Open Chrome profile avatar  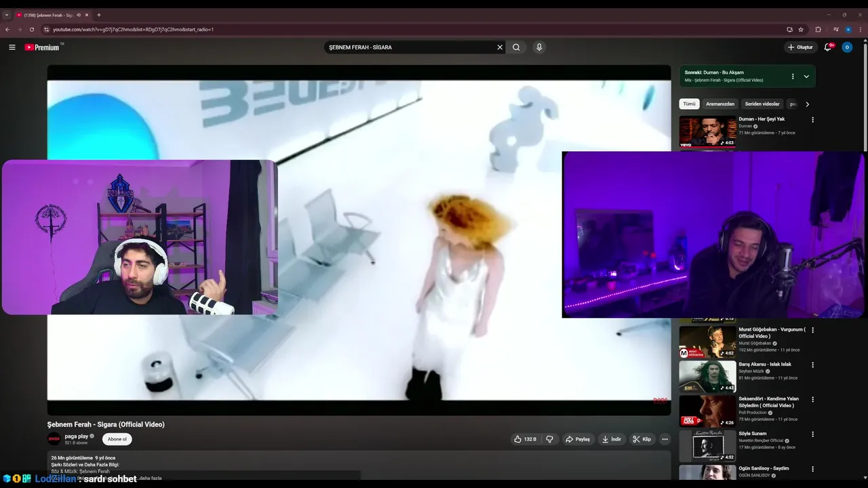point(848,29)
